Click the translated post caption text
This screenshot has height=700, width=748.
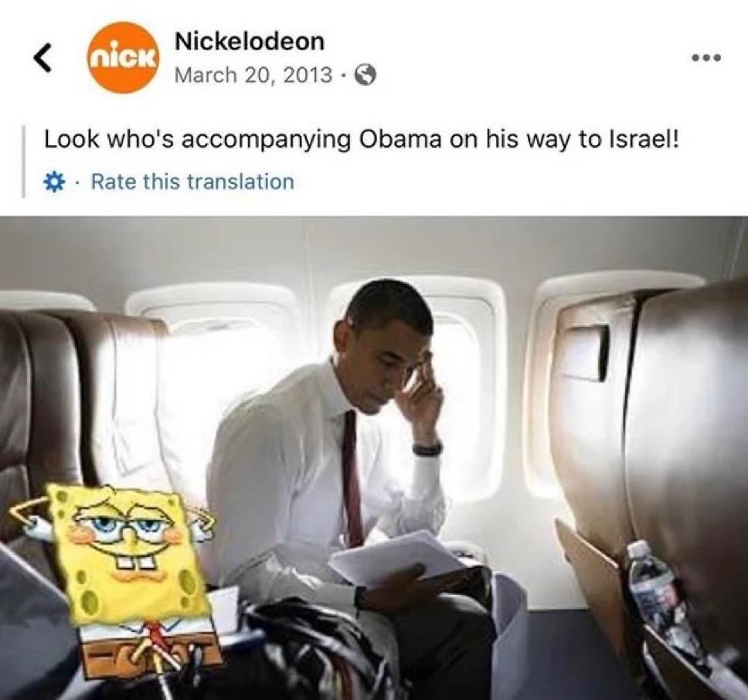pos(361,139)
